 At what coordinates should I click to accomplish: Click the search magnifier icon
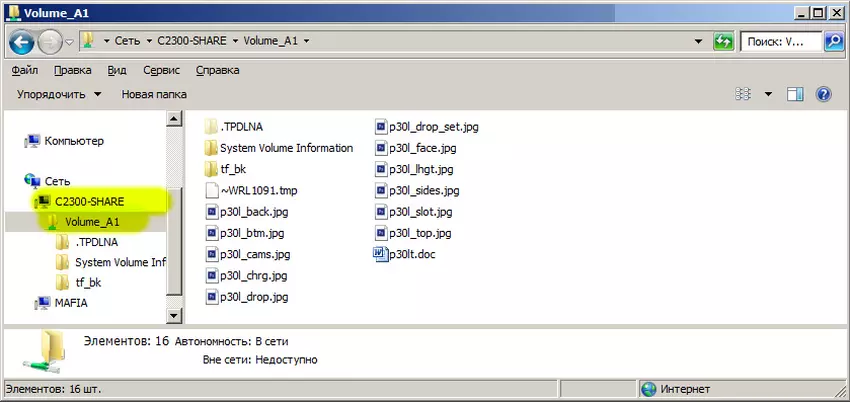click(832, 42)
